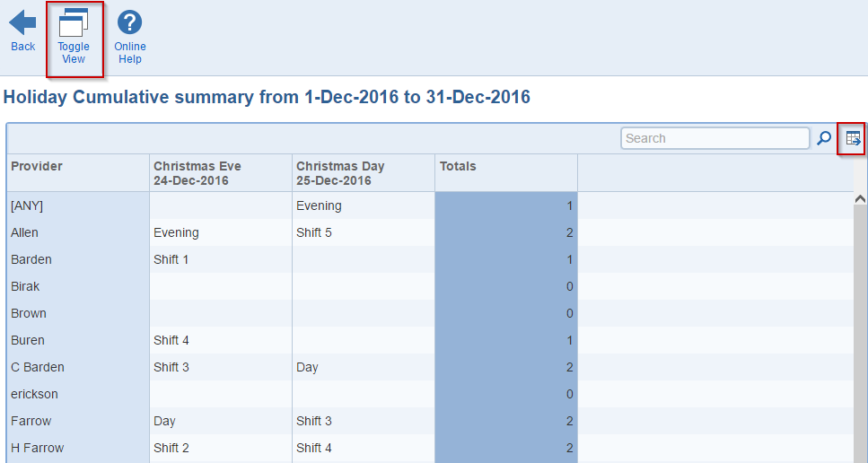
Task: Click the scrollbar up arrow
Action: [x=860, y=198]
